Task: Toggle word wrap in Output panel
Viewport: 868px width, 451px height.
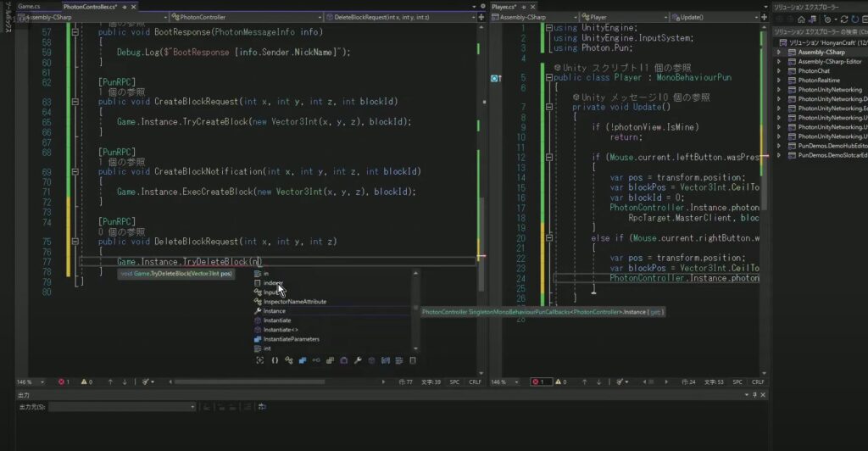Action: point(263,407)
